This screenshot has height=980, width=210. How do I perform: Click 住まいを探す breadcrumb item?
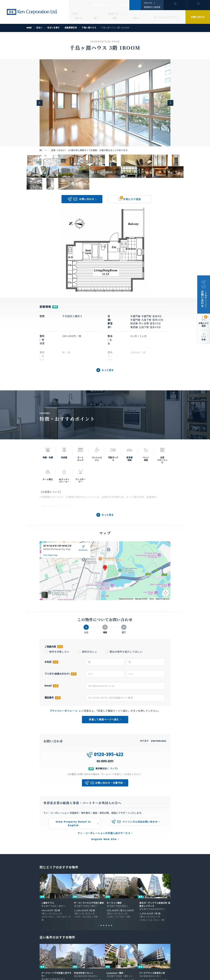click(x=53, y=28)
